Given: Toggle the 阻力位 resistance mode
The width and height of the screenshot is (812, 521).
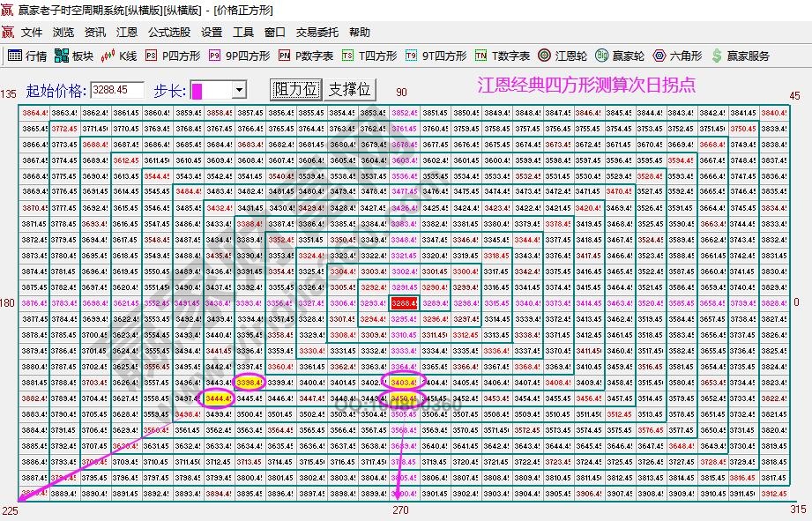Looking at the screenshot, I should [x=297, y=87].
